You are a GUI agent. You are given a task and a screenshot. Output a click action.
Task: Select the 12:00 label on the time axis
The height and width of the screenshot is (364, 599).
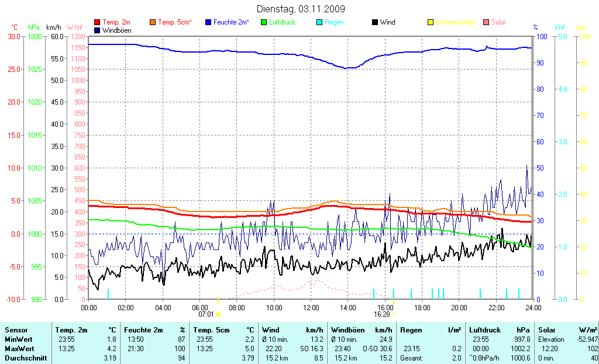pyautogui.click(x=311, y=307)
